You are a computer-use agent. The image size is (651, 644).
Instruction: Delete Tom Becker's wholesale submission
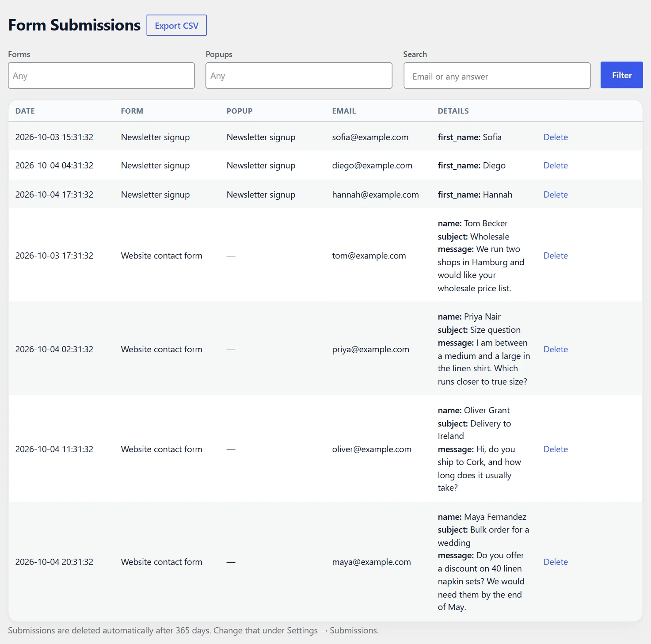556,255
